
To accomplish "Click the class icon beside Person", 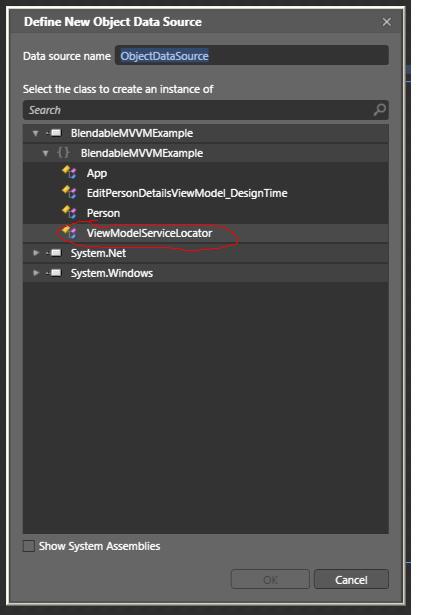I will click(x=69, y=212).
